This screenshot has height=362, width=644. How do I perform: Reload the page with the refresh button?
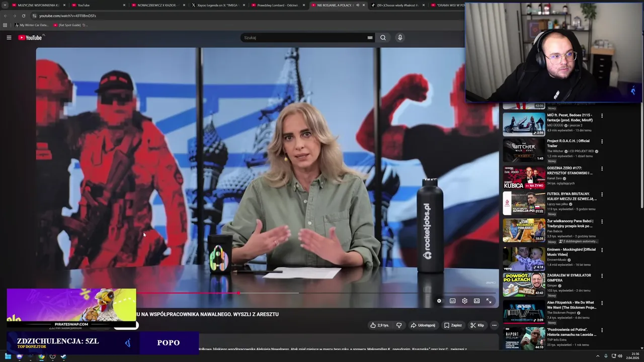(x=23, y=16)
